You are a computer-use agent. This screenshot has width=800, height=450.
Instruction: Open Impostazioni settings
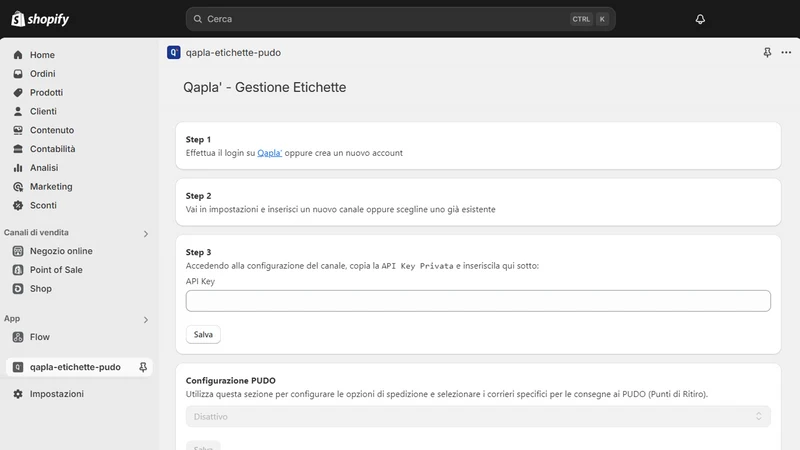coord(57,394)
